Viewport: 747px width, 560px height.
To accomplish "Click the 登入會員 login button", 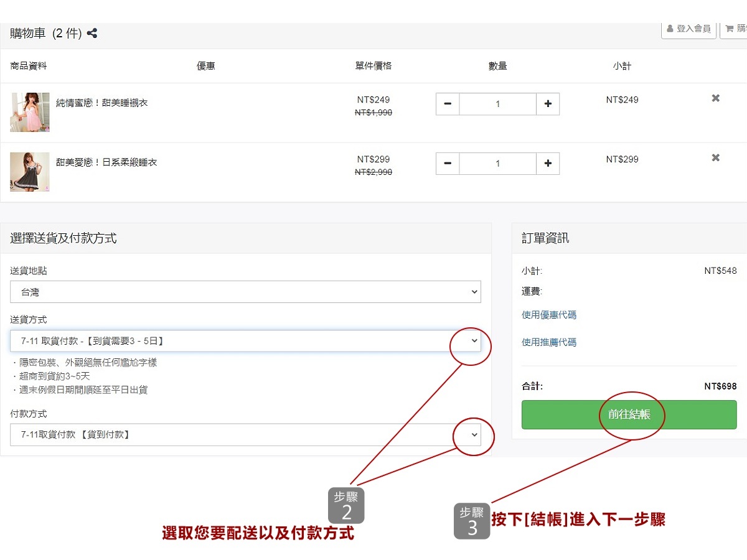I will [x=688, y=29].
